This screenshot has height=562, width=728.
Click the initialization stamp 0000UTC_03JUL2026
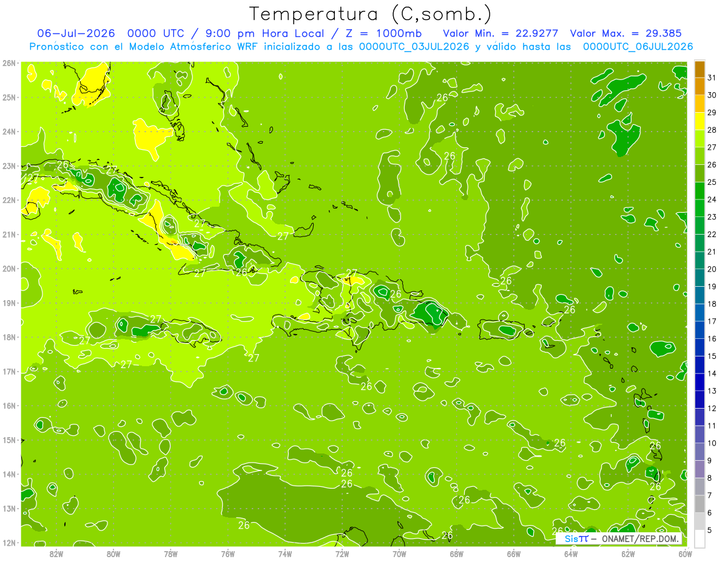coord(414,47)
